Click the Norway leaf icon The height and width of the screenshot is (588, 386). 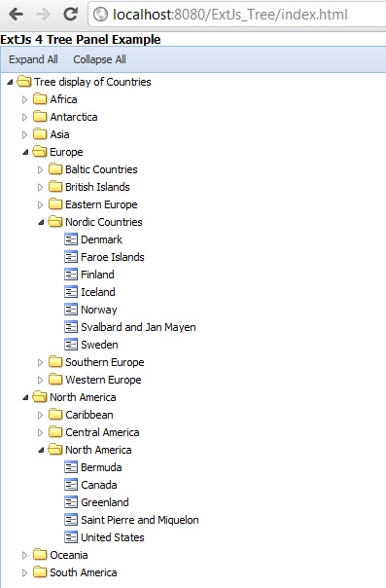pyautogui.click(x=71, y=310)
